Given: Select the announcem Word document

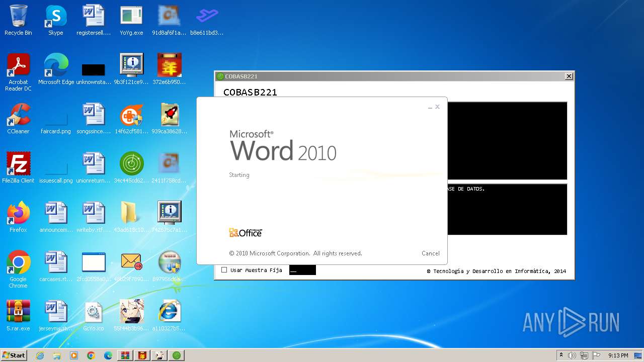Looking at the screenshot, I should point(56,217).
